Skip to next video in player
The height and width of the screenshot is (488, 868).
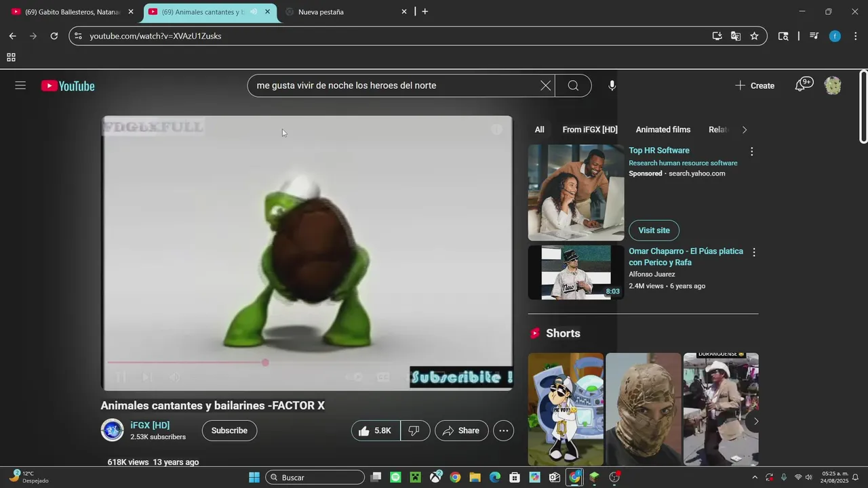147,378
